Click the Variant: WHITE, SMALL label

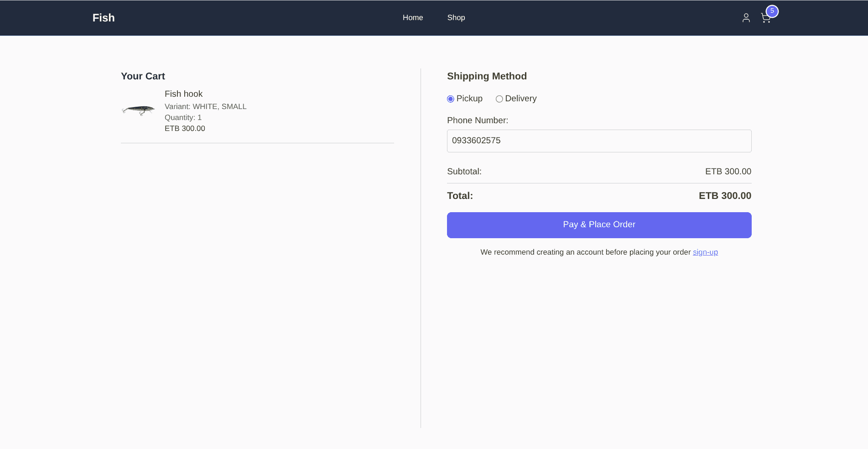(205, 106)
